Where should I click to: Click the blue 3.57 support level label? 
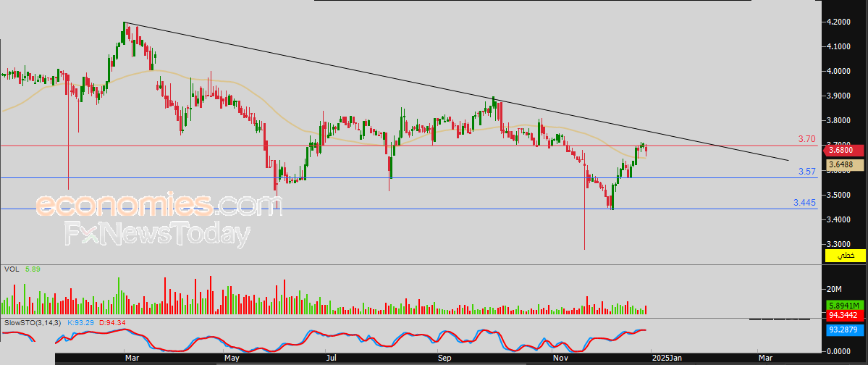click(x=806, y=172)
